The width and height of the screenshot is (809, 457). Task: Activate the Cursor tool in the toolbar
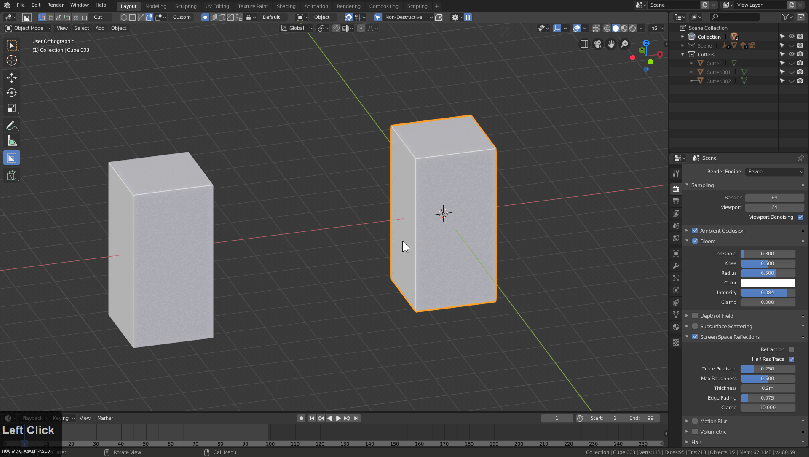pyautogui.click(x=12, y=60)
